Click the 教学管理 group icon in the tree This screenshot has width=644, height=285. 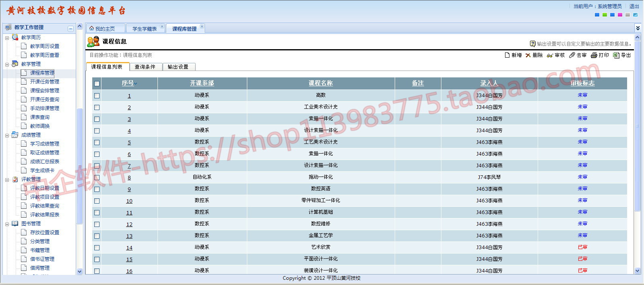(15, 64)
